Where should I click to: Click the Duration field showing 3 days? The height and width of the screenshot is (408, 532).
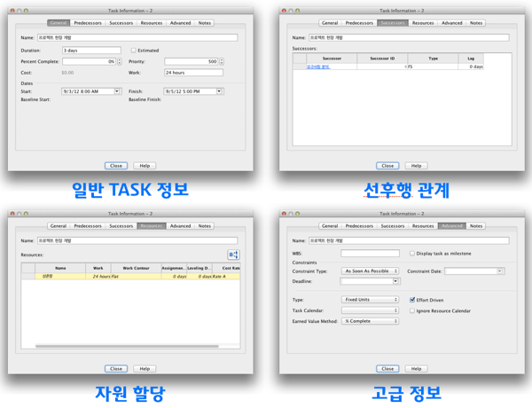pos(90,51)
